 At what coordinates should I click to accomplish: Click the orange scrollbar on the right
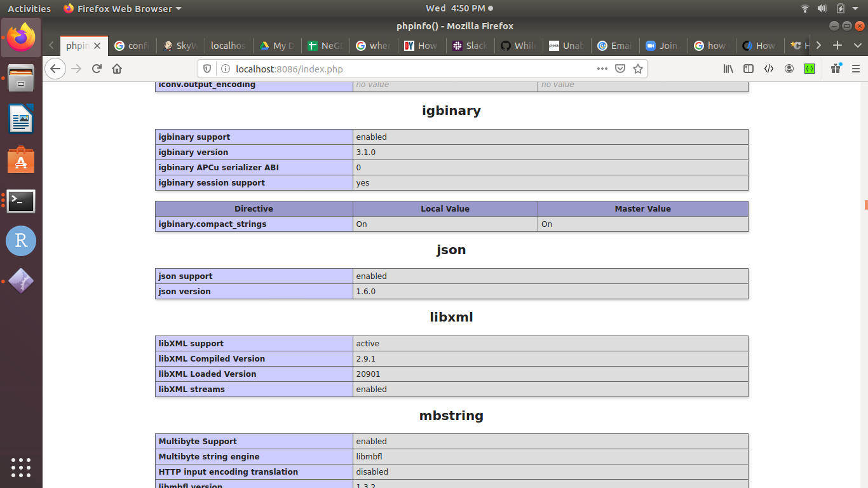(865, 205)
